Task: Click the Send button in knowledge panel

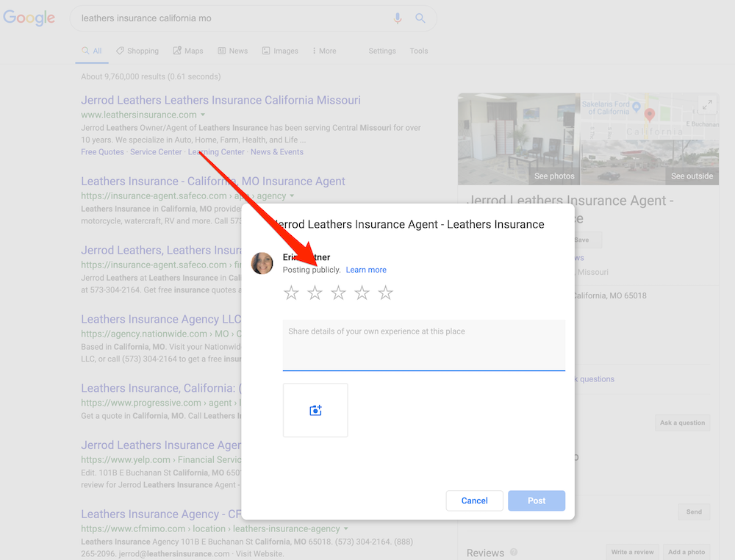Action: 694,511
